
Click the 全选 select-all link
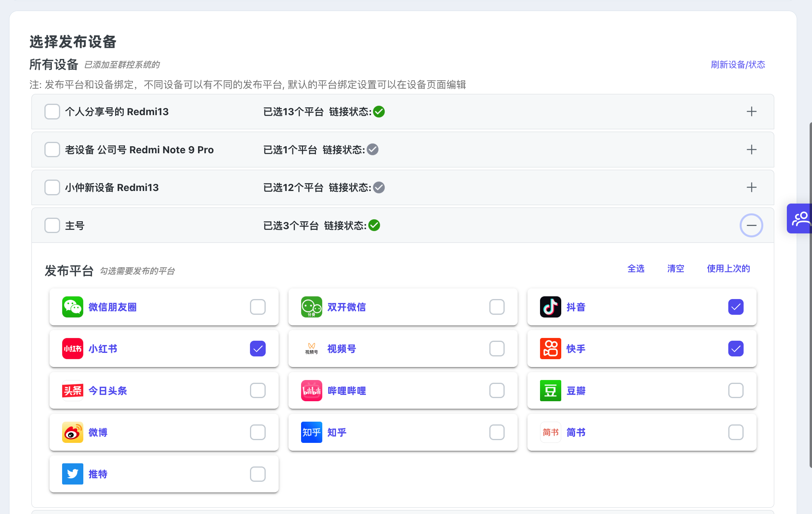(x=636, y=268)
